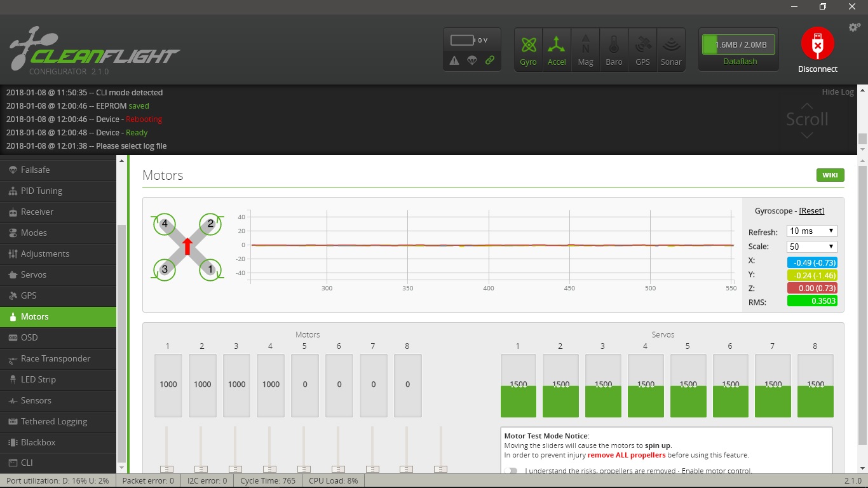Open the Adjustments tab
The image size is (868, 488).
58,254
